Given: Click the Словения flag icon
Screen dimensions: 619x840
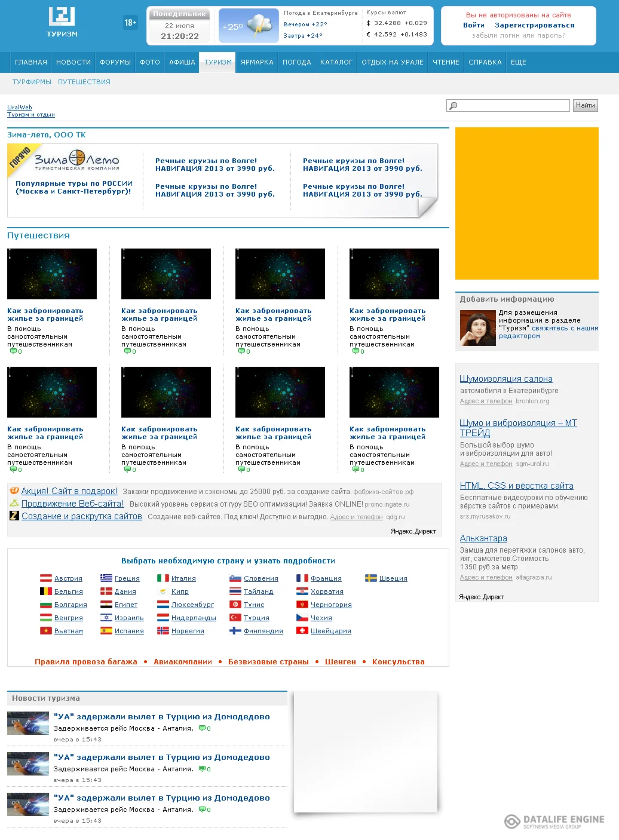Looking at the screenshot, I should (x=235, y=578).
